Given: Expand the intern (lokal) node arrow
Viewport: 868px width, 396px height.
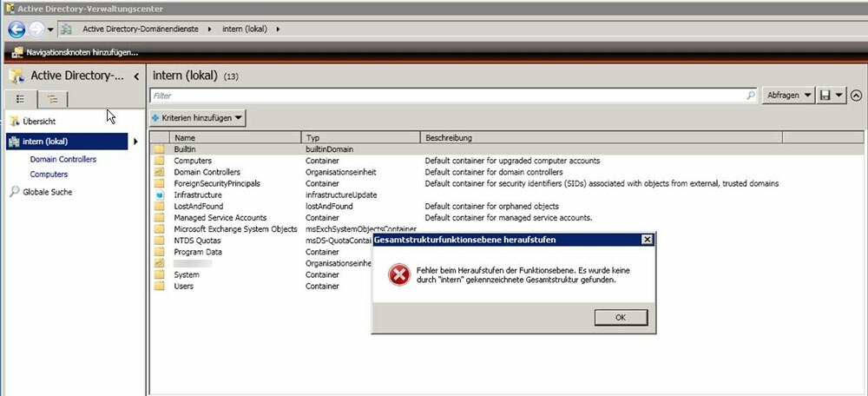Looking at the screenshot, I should [x=135, y=142].
